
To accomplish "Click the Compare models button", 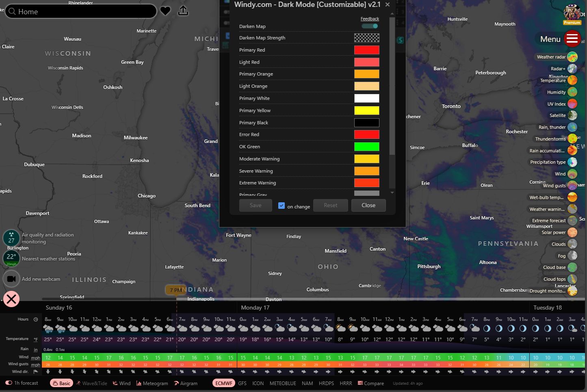I will pos(371,383).
